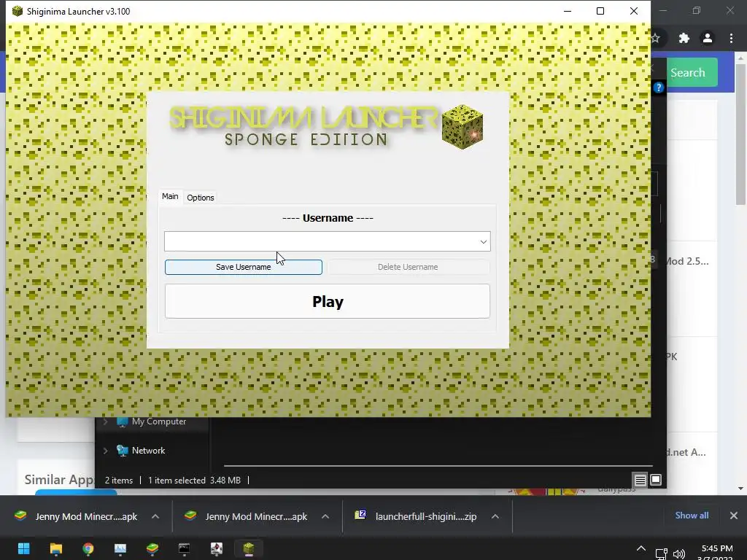Viewport: 747px width, 560px height.
Task: Open the taskbar icon left of sponge
Action: 216,548
